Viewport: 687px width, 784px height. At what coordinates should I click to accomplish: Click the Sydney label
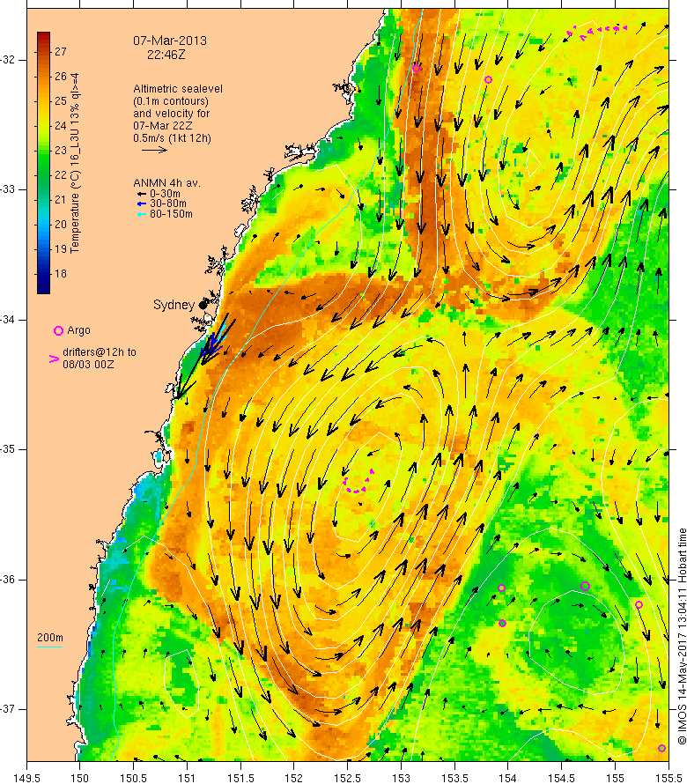coord(174,305)
